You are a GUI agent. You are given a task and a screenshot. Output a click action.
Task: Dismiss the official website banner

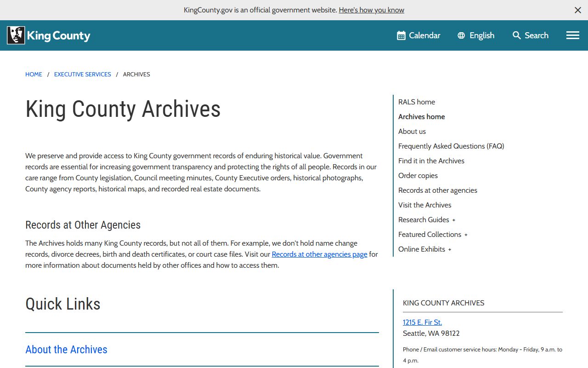tap(578, 10)
